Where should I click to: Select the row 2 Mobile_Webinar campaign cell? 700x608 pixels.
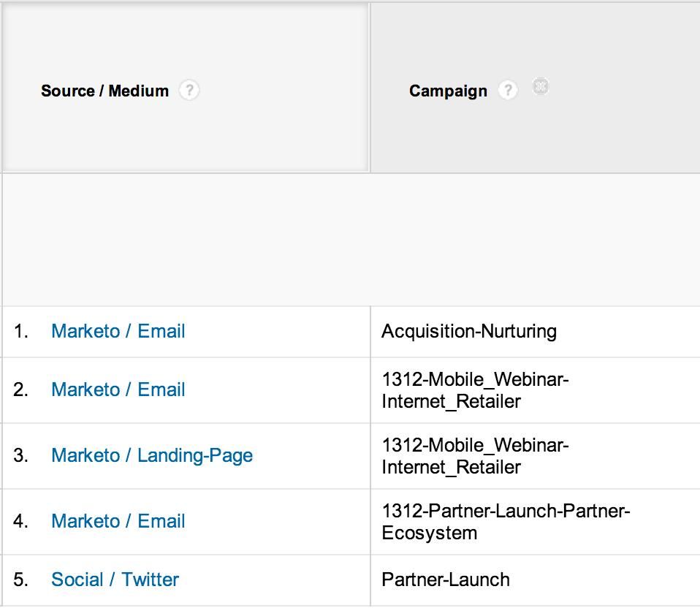tap(475, 390)
